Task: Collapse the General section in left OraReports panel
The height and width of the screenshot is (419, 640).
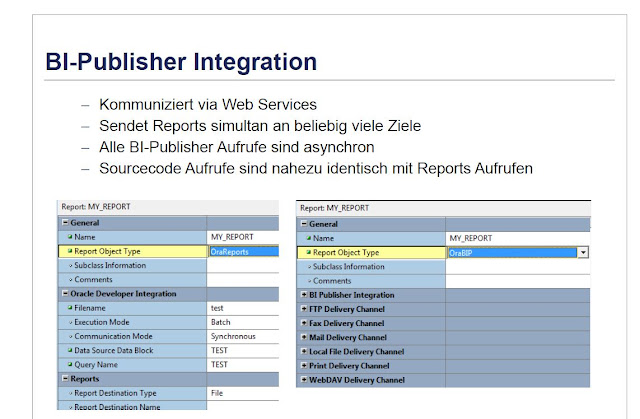Action: [65, 223]
